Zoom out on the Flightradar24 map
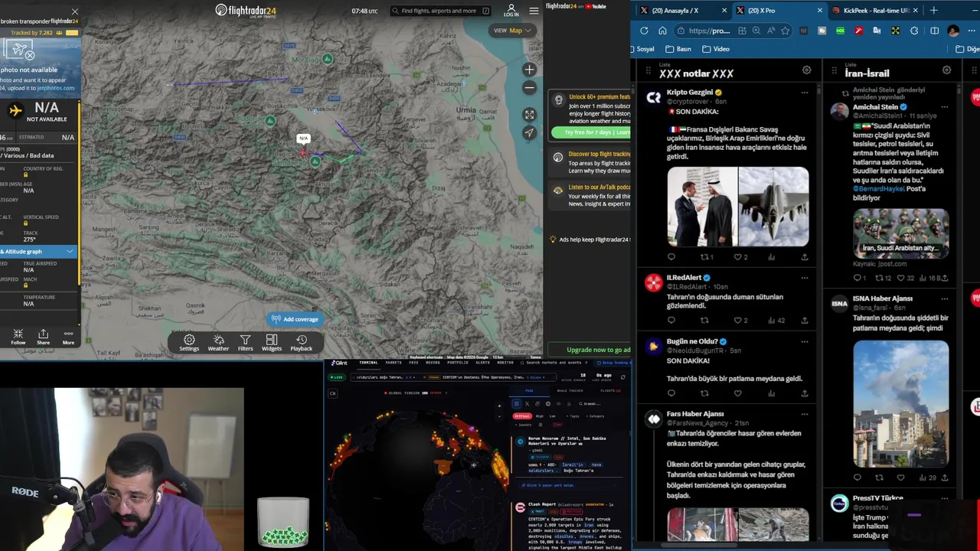The image size is (980, 551). click(529, 88)
